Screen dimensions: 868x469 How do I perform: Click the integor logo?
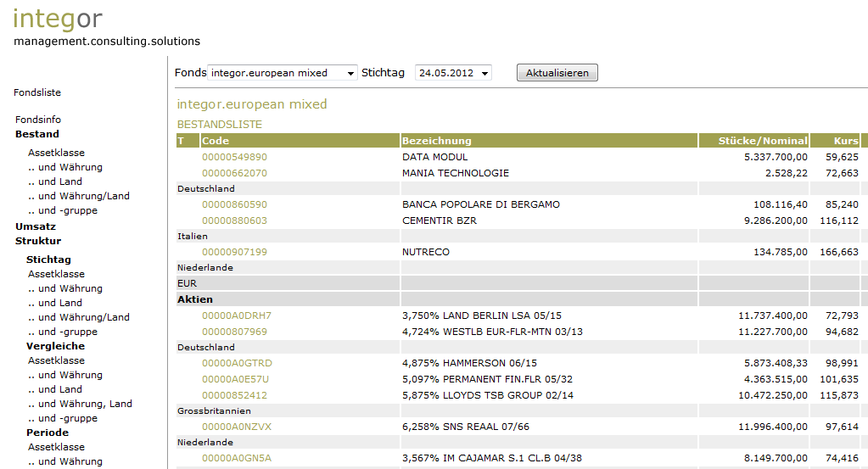58,19
